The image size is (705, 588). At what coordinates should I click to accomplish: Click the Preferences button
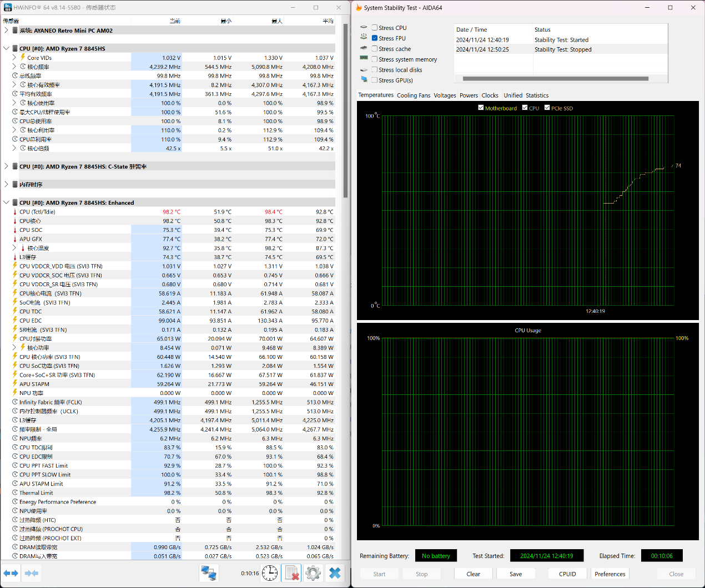610,574
